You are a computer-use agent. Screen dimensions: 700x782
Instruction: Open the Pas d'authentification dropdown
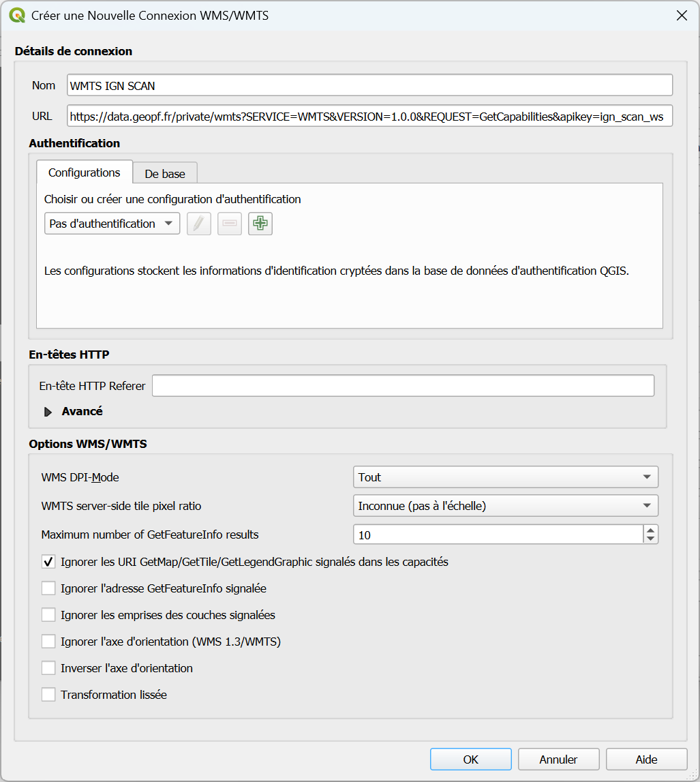point(112,224)
